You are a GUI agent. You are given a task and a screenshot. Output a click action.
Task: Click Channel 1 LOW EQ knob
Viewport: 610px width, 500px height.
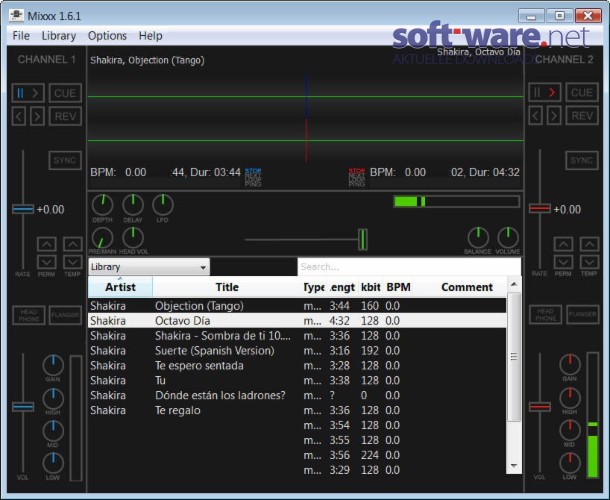[x=53, y=463]
